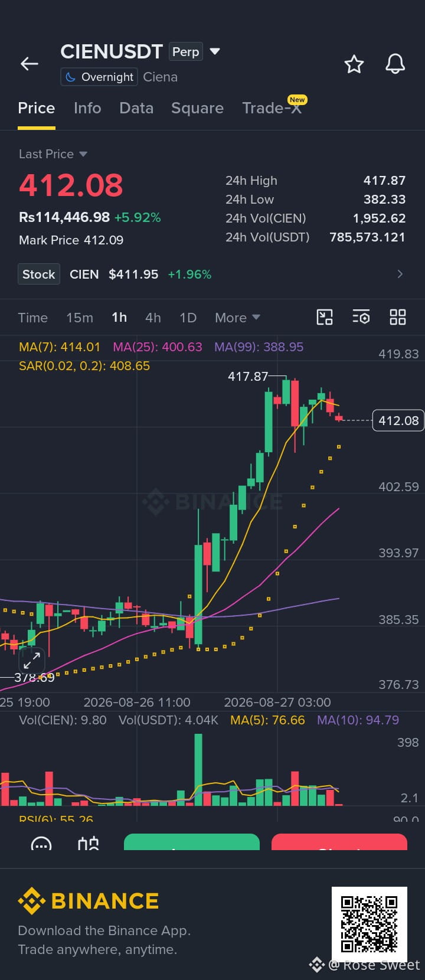The height and width of the screenshot is (980, 425).
Task: Tap the MA(99): 388.95 indicator label
Action: click(x=259, y=347)
